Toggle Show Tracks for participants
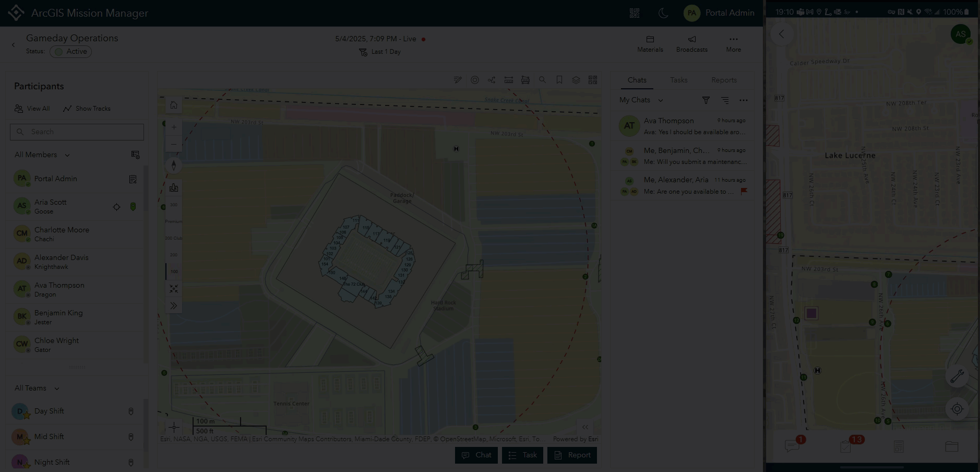This screenshot has height=472, width=980. pos(87,109)
